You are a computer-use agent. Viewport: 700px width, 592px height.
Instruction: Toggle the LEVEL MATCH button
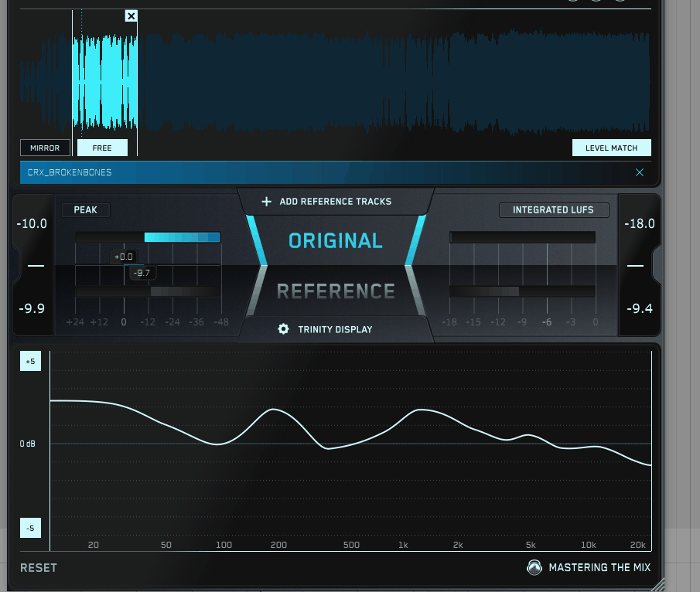[x=611, y=148]
